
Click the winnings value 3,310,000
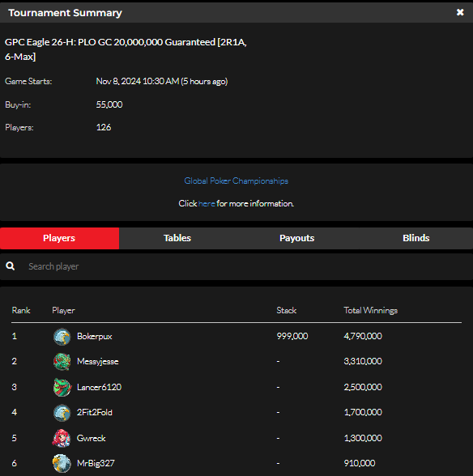point(363,361)
